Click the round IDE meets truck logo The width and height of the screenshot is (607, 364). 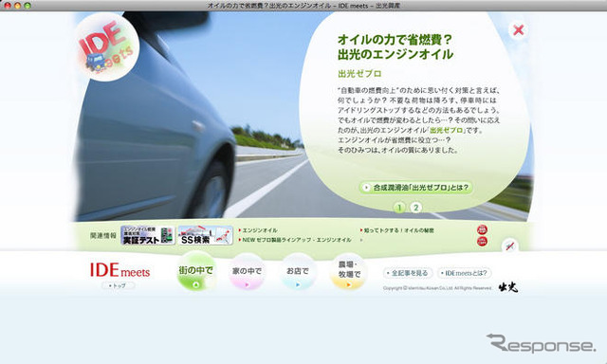click(106, 46)
